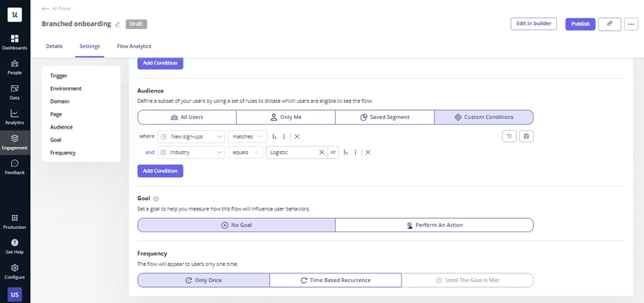Select Saved Segment audience option
Screen dimensions: 644x303
(x=385, y=117)
